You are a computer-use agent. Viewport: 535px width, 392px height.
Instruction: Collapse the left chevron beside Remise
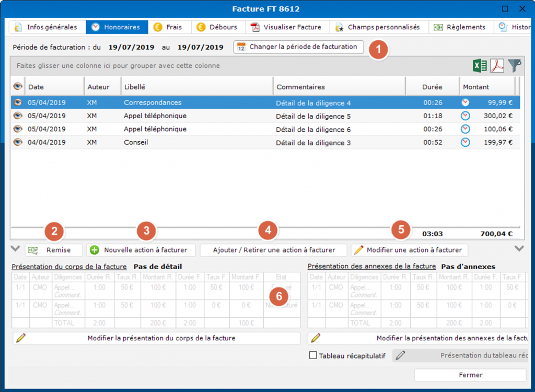(x=15, y=249)
